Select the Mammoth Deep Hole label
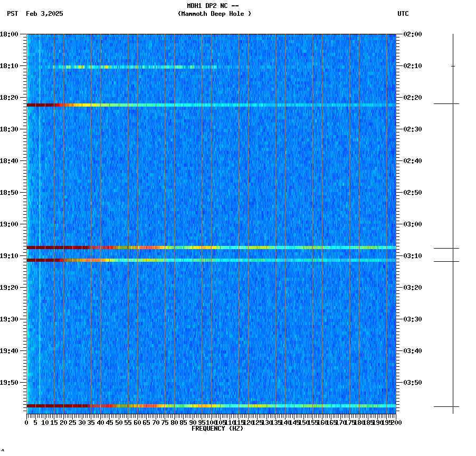Viewport: 476px width, 456px height. point(214,14)
